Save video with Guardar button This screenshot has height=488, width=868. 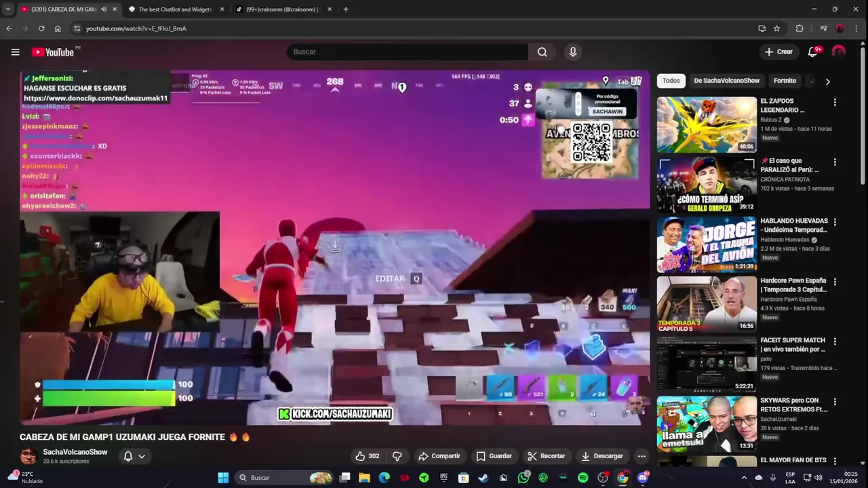494,456
